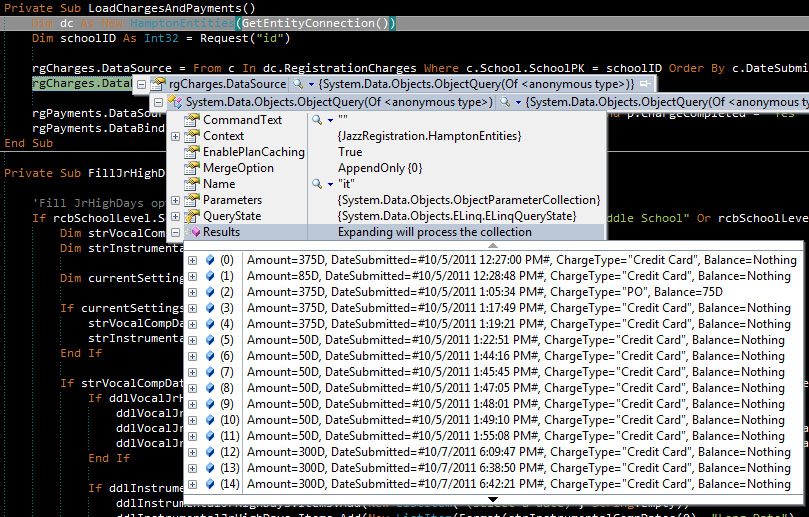Image resolution: width=809 pixels, height=517 pixels.
Task: Click the blue item icon for result (14)
Action: pyautogui.click(x=209, y=484)
